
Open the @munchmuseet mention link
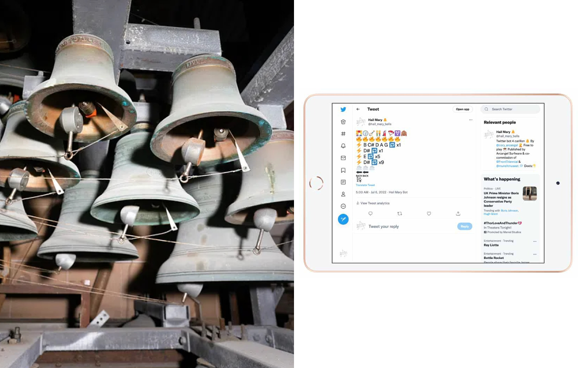click(x=509, y=166)
